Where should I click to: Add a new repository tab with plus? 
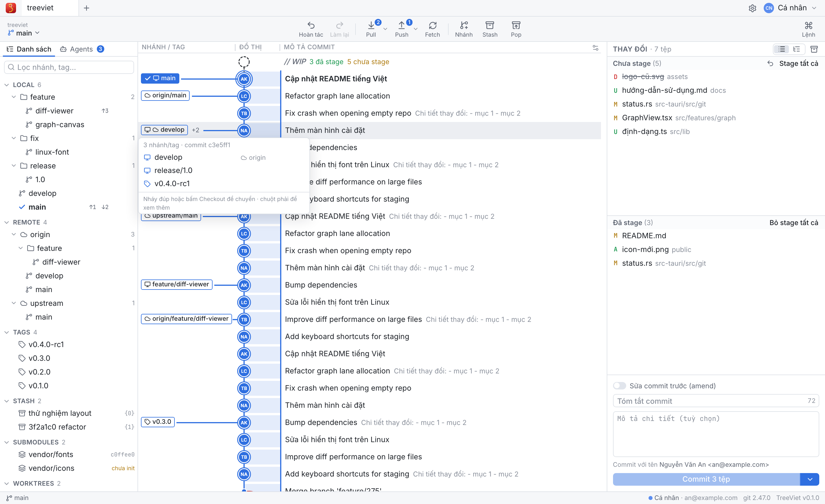coord(87,8)
